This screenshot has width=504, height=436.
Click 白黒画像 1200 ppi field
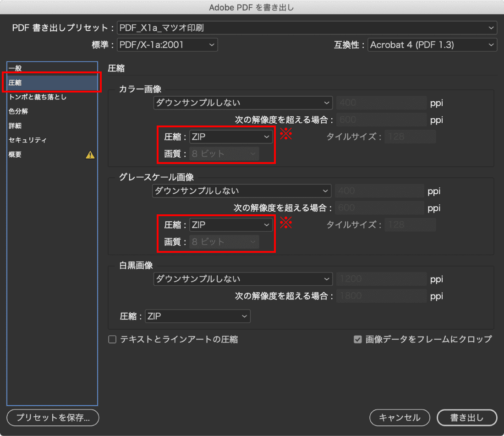tap(381, 279)
